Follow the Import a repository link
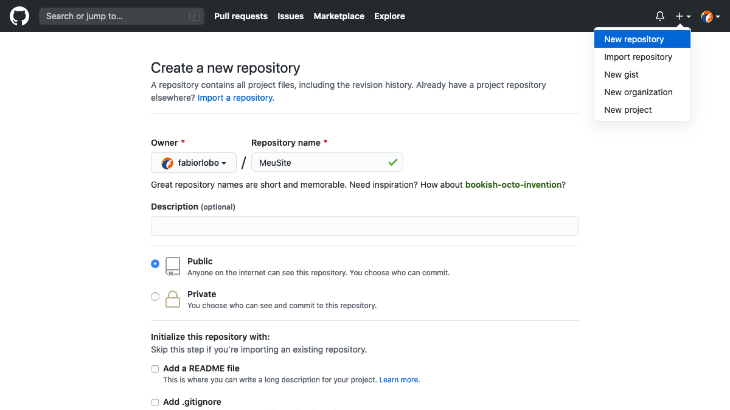730x410 pixels. (236, 98)
